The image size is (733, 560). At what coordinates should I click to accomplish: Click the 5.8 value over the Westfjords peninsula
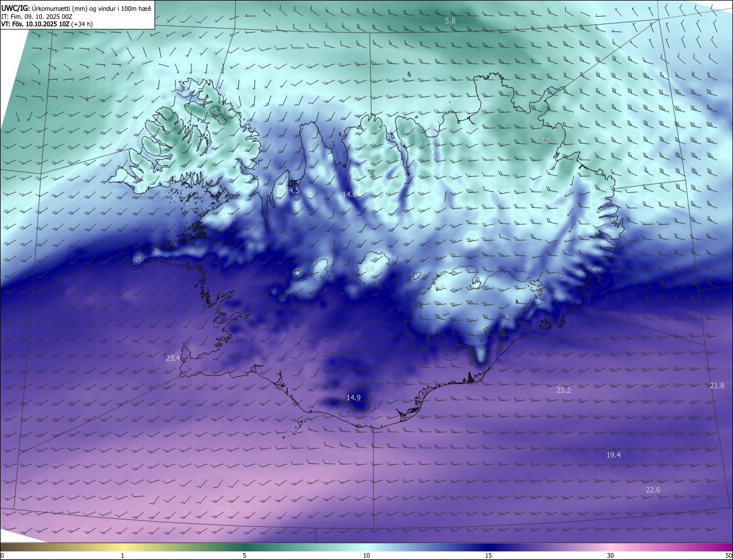tap(218, 111)
